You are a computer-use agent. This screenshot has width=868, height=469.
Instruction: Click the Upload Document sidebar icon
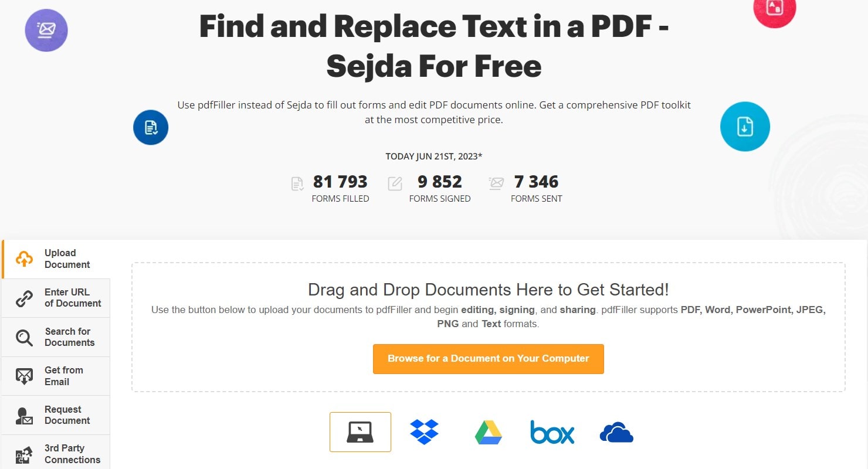click(x=24, y=258)
